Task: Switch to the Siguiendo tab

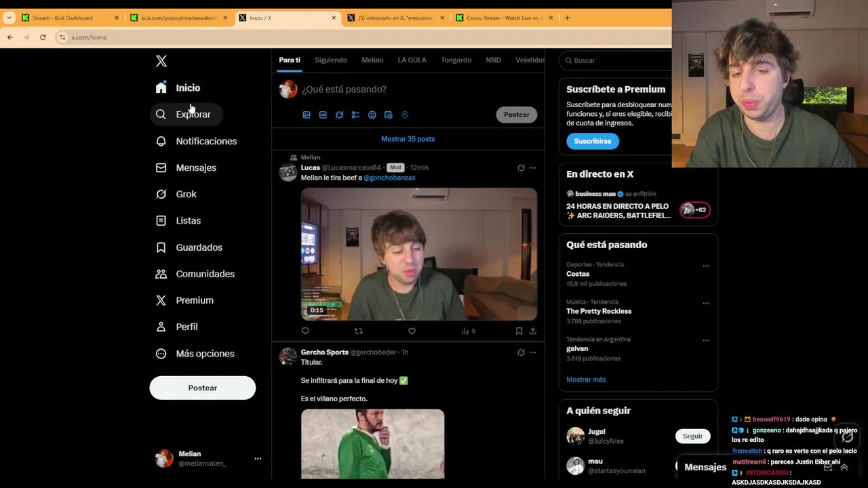Action: pyautogui.click(x=331, y=60)
